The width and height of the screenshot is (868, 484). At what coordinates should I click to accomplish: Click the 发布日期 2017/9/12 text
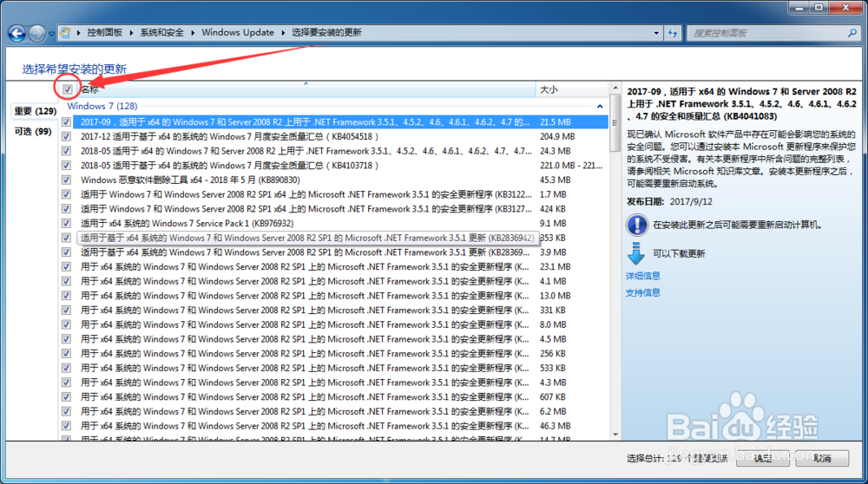pyautogui.click(x=669, y=201)
